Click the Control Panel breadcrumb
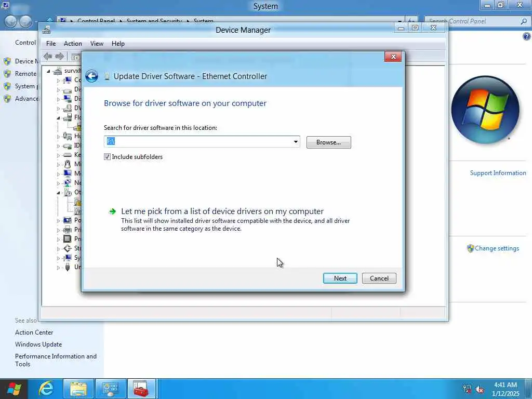 click(96, 21)
